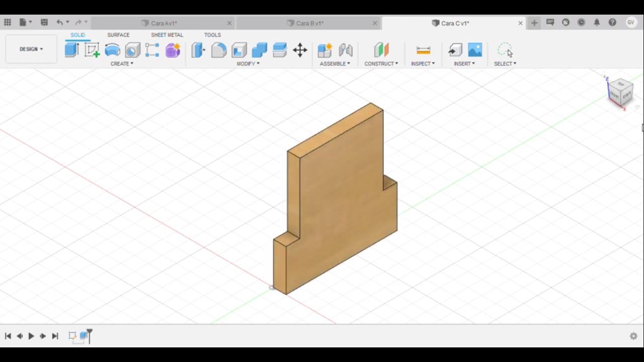Expand the SELECT menu
644x362 pixels.
coord(505,64)
